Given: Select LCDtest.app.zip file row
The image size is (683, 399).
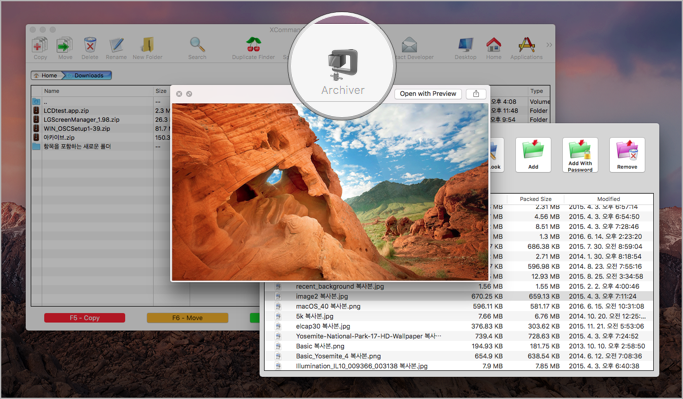Looking at the screenshot, I should coord(66,111).
